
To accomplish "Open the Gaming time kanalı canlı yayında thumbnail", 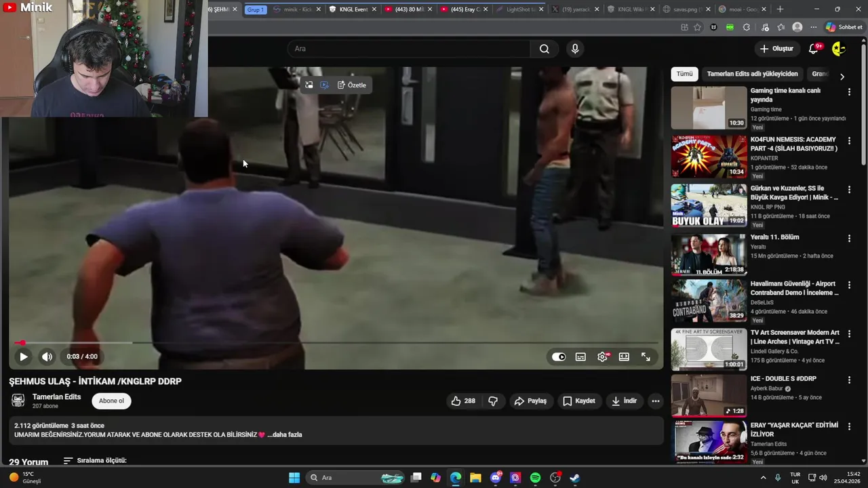I will (x=709, y=108).
